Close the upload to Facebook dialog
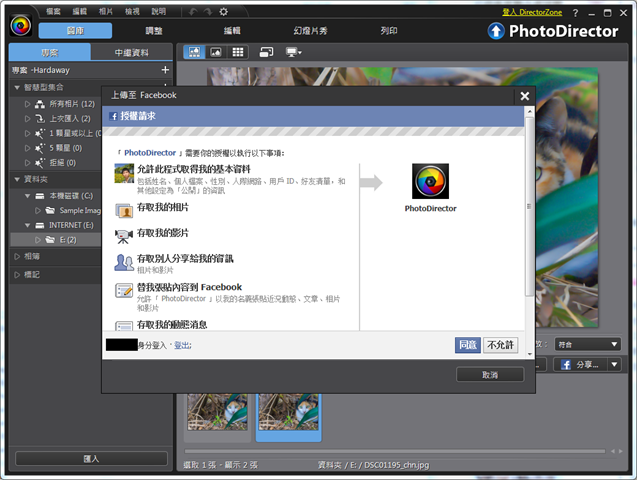Image resolution: width=637 pixels, height=480 pixels. (x=525, y=96)
